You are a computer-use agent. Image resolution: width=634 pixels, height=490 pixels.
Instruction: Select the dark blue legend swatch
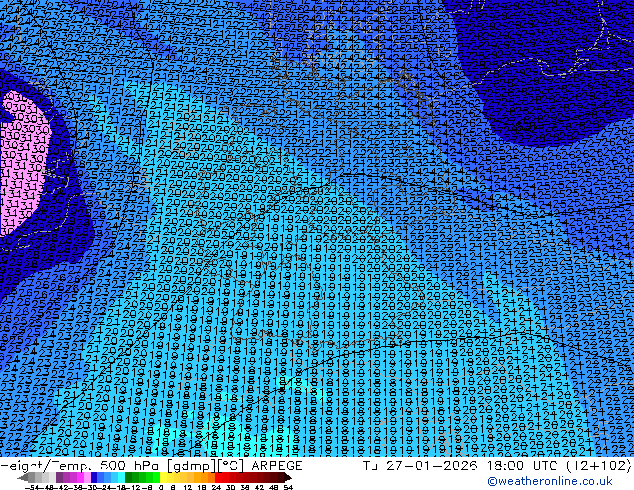point(96,478)
